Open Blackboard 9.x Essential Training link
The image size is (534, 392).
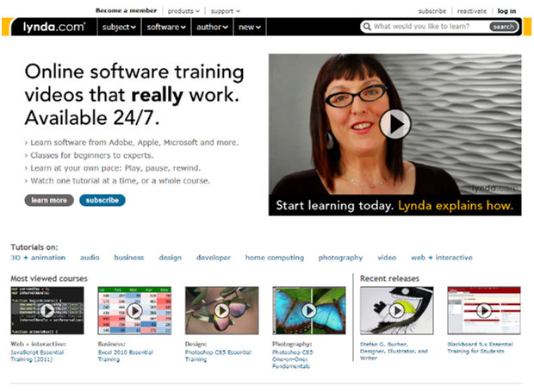[481, 347]
